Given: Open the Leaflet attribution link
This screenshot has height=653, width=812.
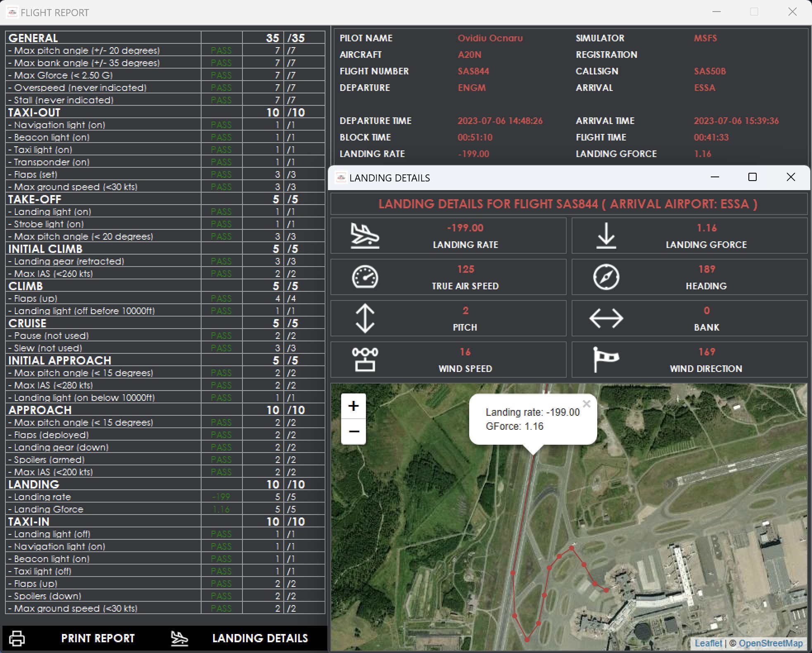Looking at the screenshot, I should (708, 643).
